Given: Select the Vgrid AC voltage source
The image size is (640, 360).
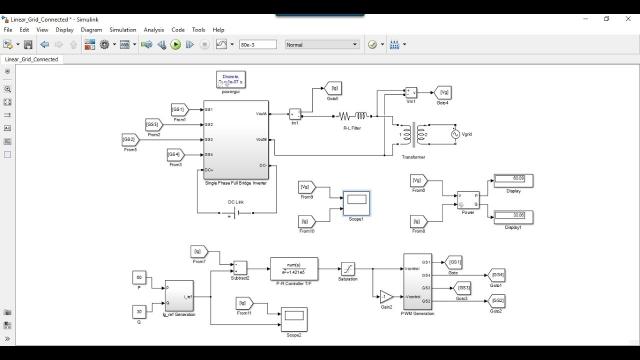Looking at the screenshot, I should 455,134.
